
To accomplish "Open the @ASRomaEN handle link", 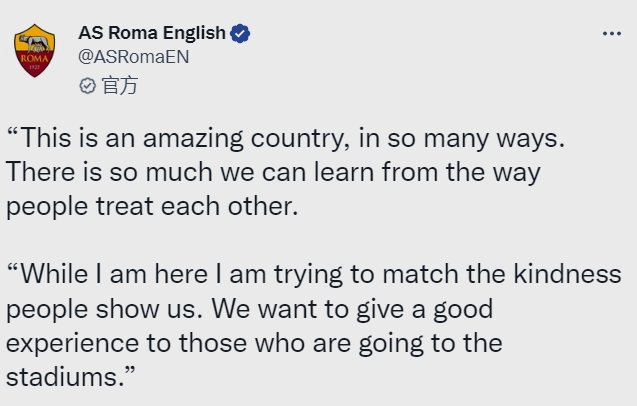I will [x=134, y=57].
